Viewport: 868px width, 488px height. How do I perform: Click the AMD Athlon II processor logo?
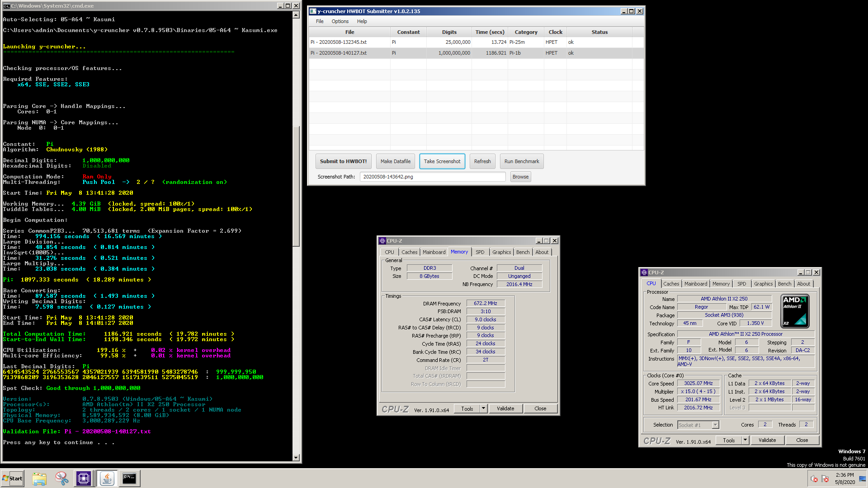[x=795, y=311]
